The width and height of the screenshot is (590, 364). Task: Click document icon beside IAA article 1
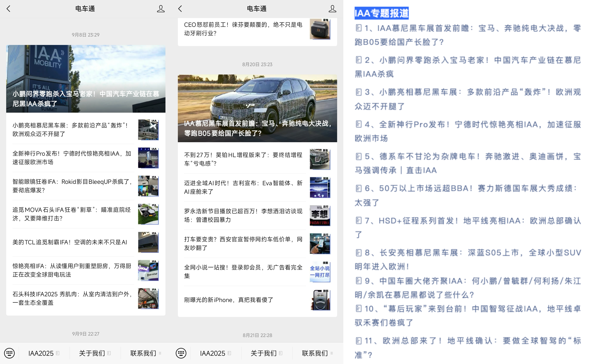(359, 28)
